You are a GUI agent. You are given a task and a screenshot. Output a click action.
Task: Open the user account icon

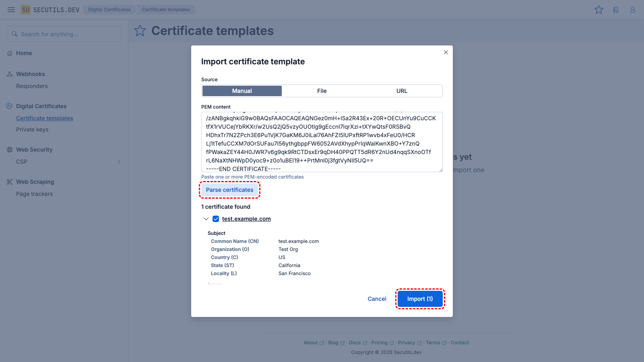[633, 10]
